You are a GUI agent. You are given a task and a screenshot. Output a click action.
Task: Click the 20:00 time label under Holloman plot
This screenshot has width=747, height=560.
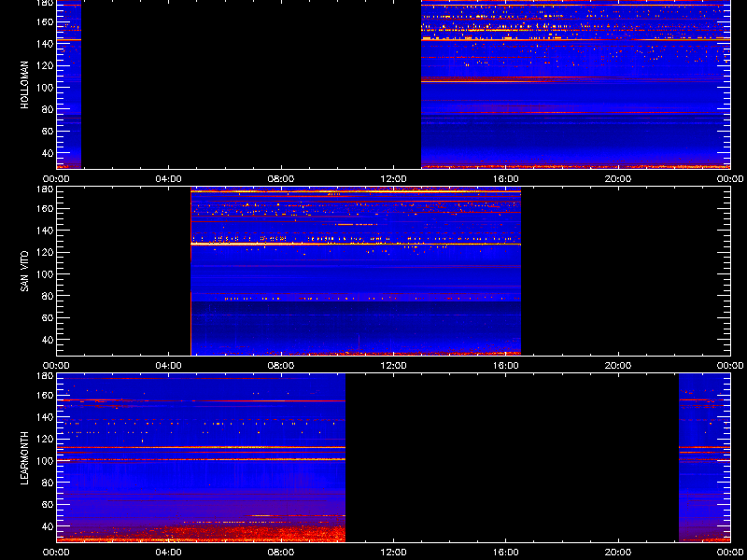(618, 179)
